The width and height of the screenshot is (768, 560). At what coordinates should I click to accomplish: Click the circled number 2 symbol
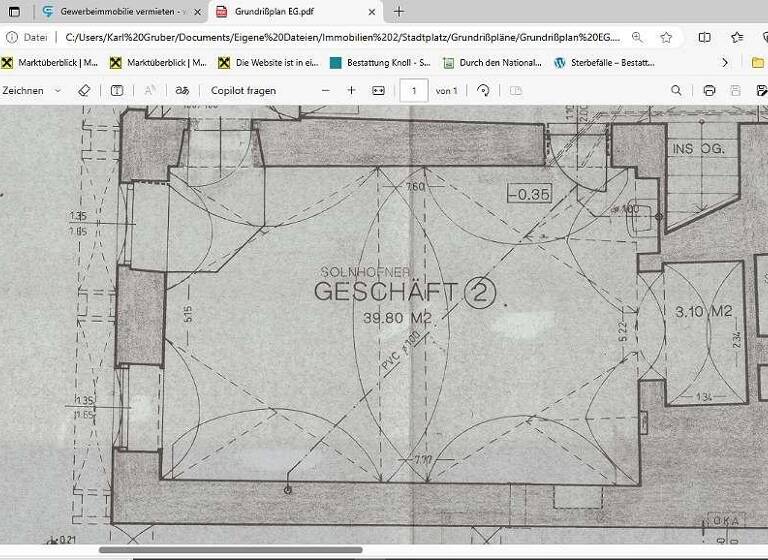point(480,292)
